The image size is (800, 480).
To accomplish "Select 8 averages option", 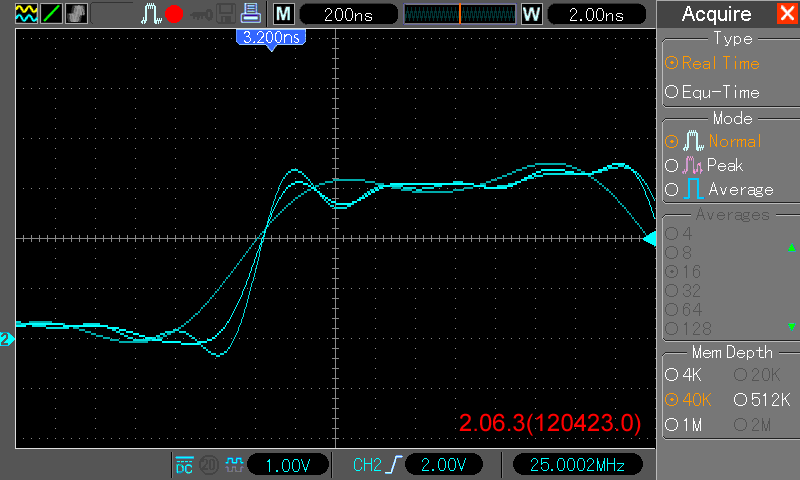I will click(679, 252).
